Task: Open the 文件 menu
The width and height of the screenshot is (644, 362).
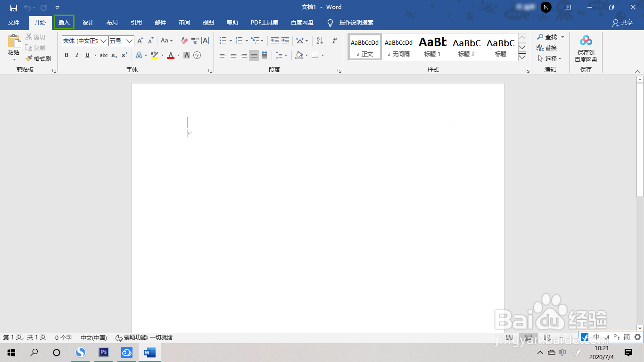Action: 14,23
